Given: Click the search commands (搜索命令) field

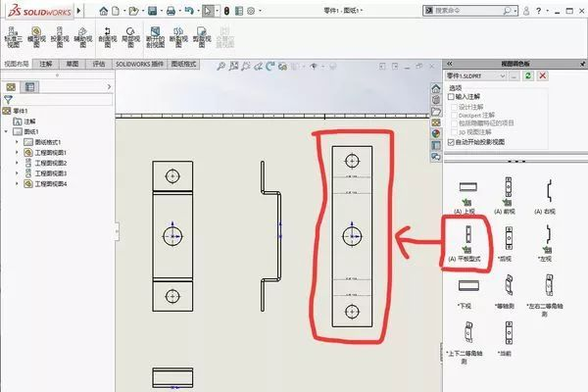Looking at the screenshot, I should pos(470,11).
